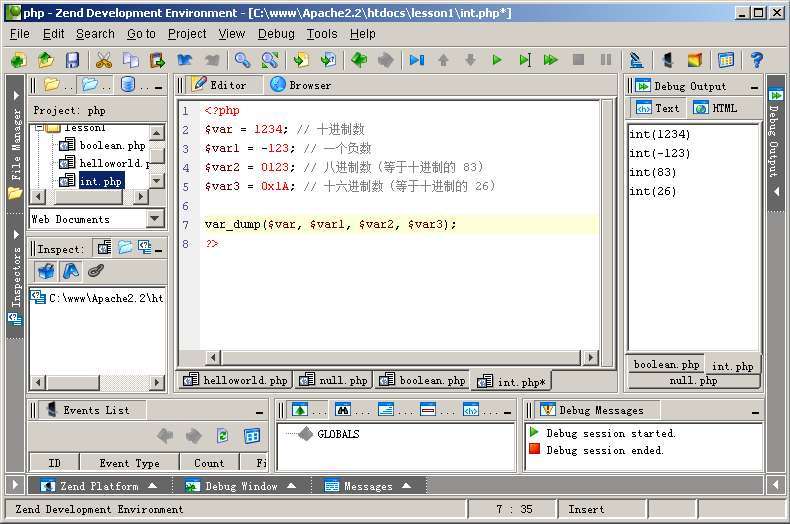The height and width of the screenshot is (524, 790).
Task: Open the Web Documents dropdown
Action: [155, 219]
